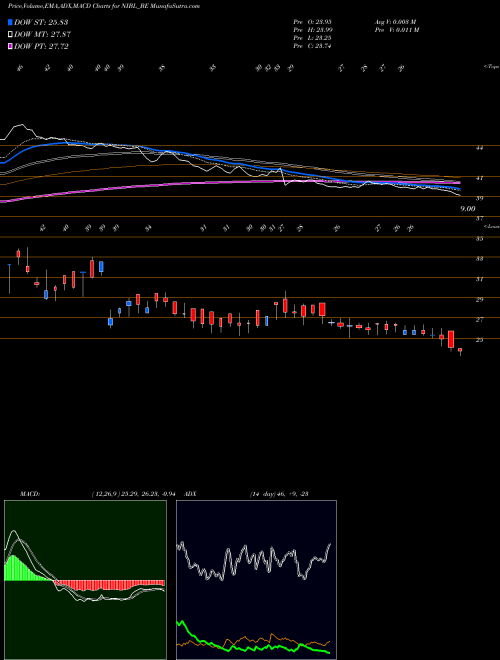Open the dark blue ADX chart panel
The width and height of the screenshot is (500, 660).
(256, 580)
